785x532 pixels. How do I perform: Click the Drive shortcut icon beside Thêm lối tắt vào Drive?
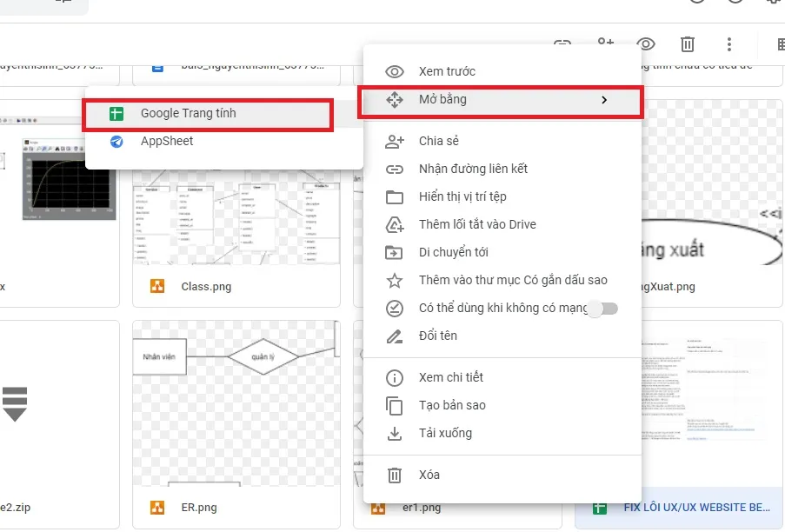395,224
